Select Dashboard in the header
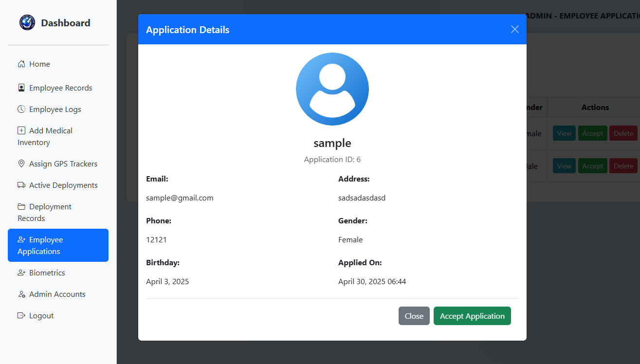The width and height of the screenshot is (640, 364). (x=66, y=22)
